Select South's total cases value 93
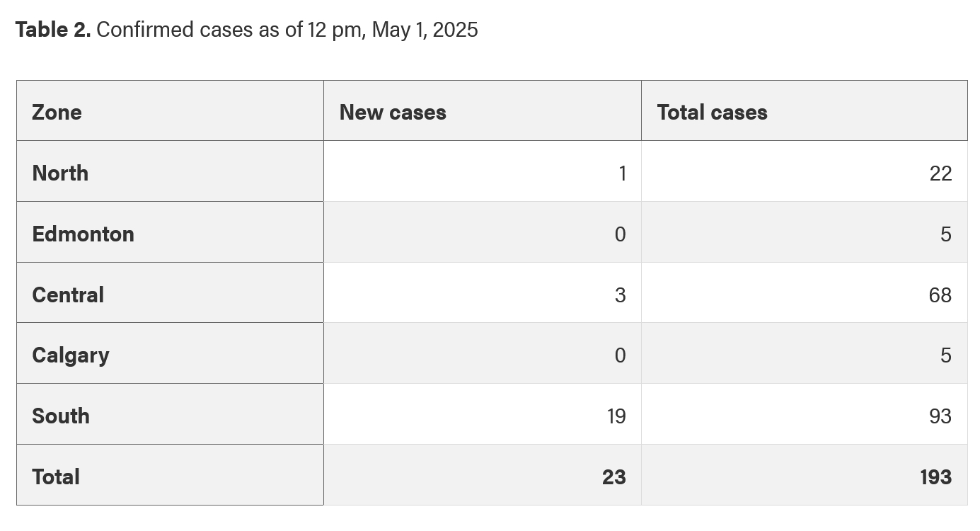This screenshot has height=531, width=980. (x=940, y=416)
